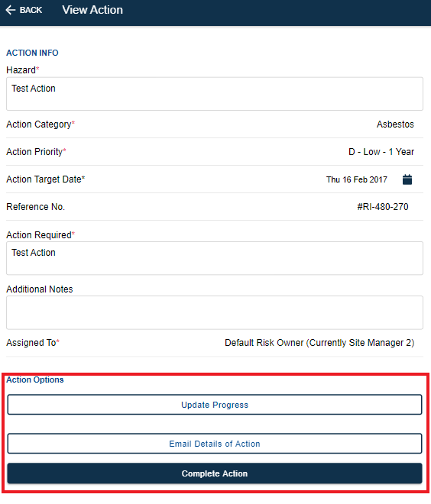Click the #RI-480-270 reference number
The width and height of the screenshot is (431, 504).
[x=382, y=207]
